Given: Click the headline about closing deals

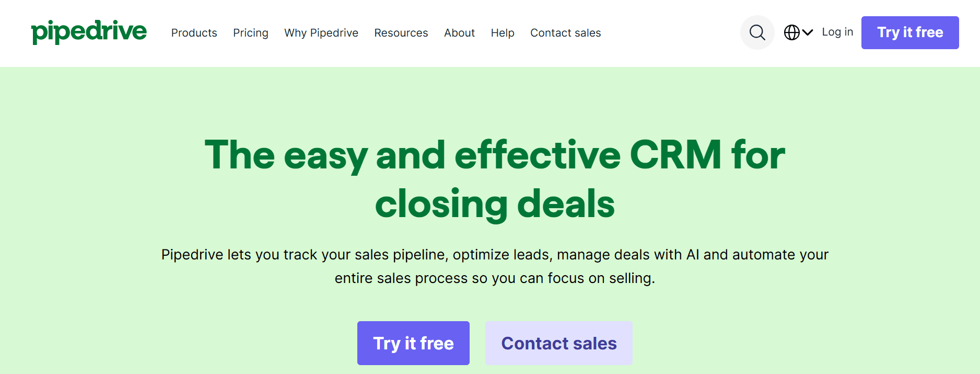Looking at the screenshot, I should point(495,178).
